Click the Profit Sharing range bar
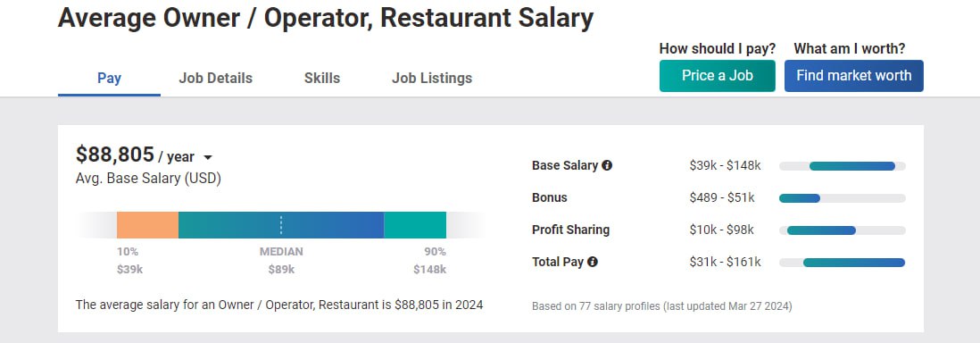The width and height of the screenshot is (980, 343). click(x=842, y=230)
